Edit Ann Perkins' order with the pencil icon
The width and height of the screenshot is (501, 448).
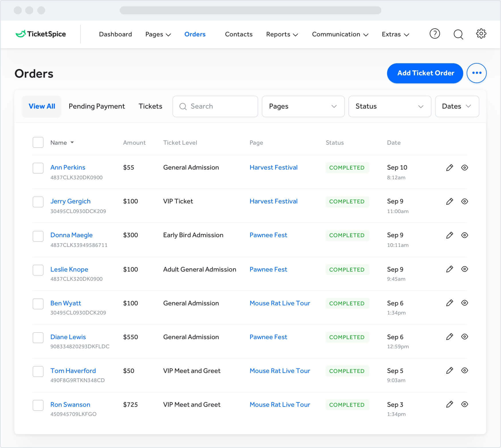tap(450, 168)
